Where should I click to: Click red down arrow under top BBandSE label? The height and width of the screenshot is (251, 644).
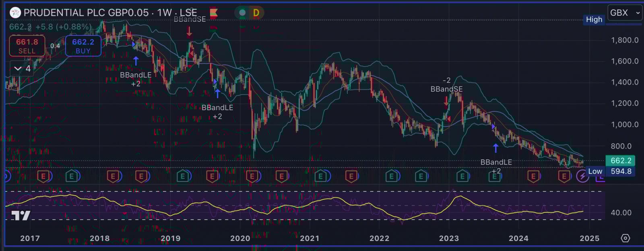pos(189,31)
